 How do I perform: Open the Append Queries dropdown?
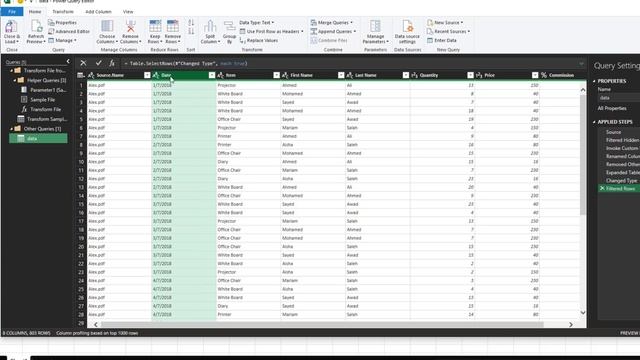(x=333, y=31)
